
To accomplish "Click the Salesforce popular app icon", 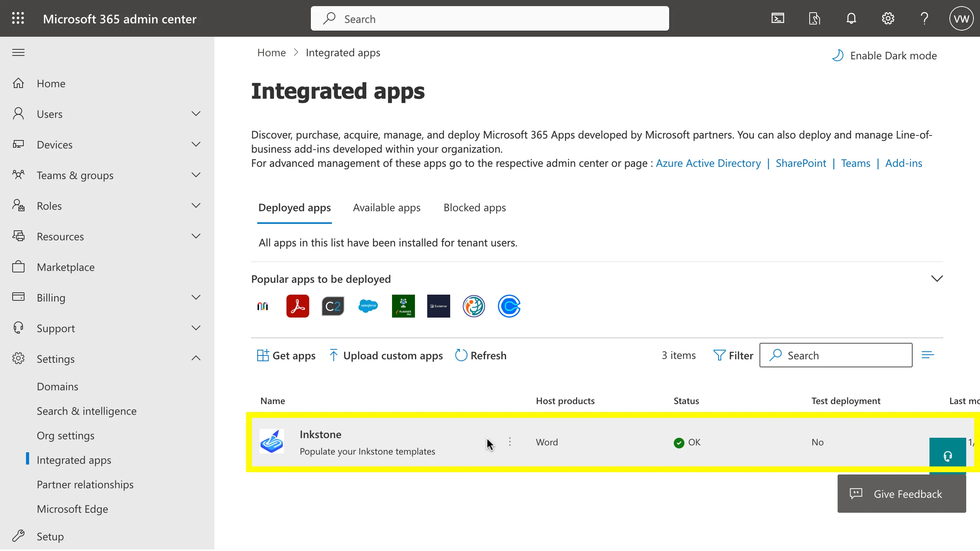I will tap(368, 306).
